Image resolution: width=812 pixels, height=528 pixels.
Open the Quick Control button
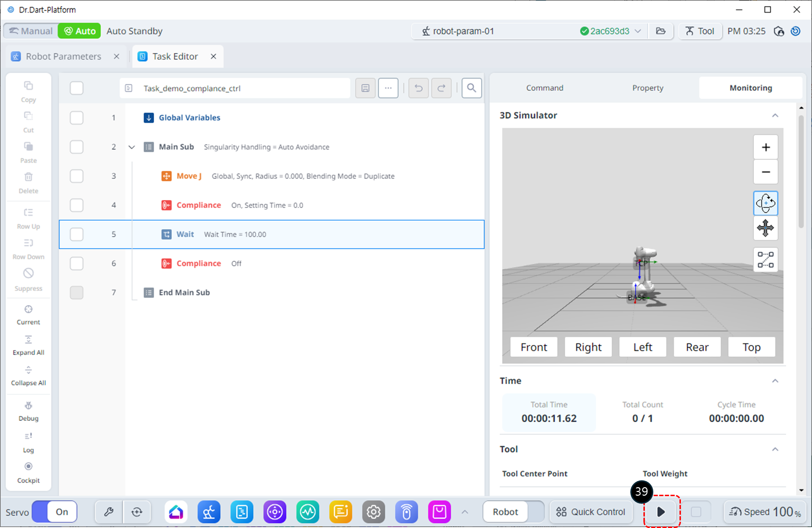point(591,512)
